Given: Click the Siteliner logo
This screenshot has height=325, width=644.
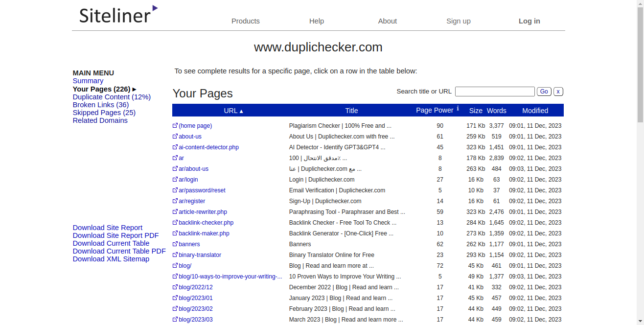Looking at the screenshot, I should [118, 15].
